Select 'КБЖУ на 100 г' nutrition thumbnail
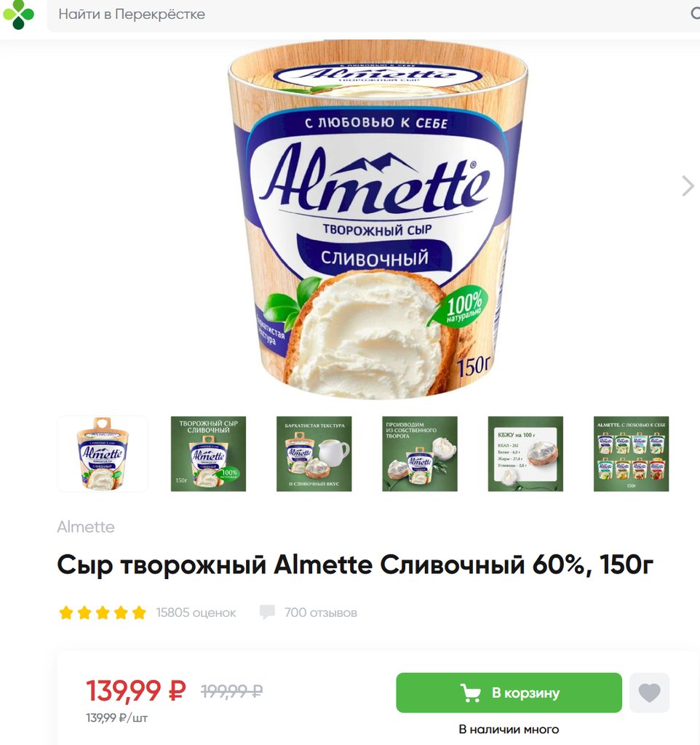700x745 pixels. (525, 454)
